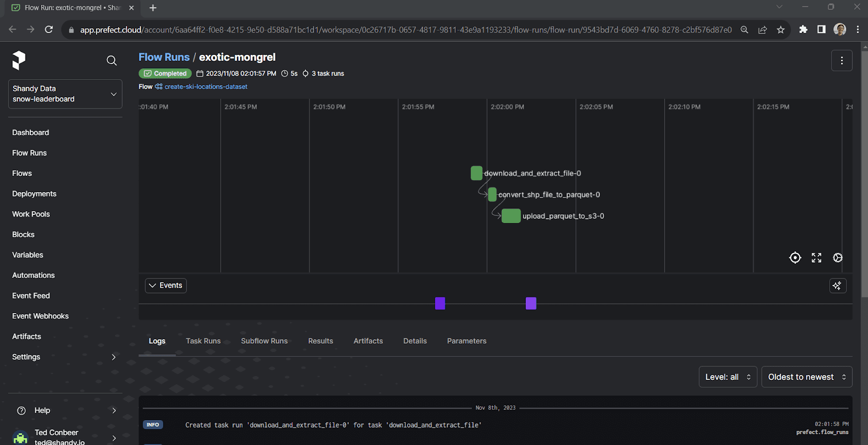
Task: Recenter the timeline with the target icon
Action: 795,258
